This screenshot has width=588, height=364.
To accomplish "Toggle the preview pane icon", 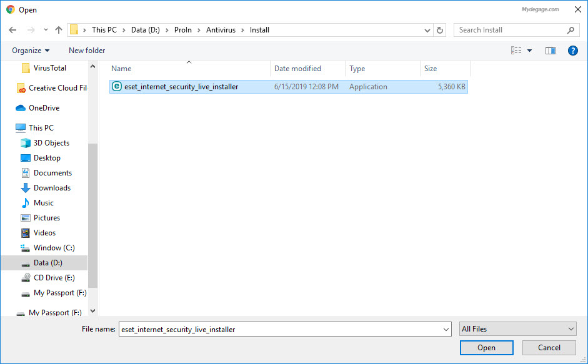I will pos(551,51).
